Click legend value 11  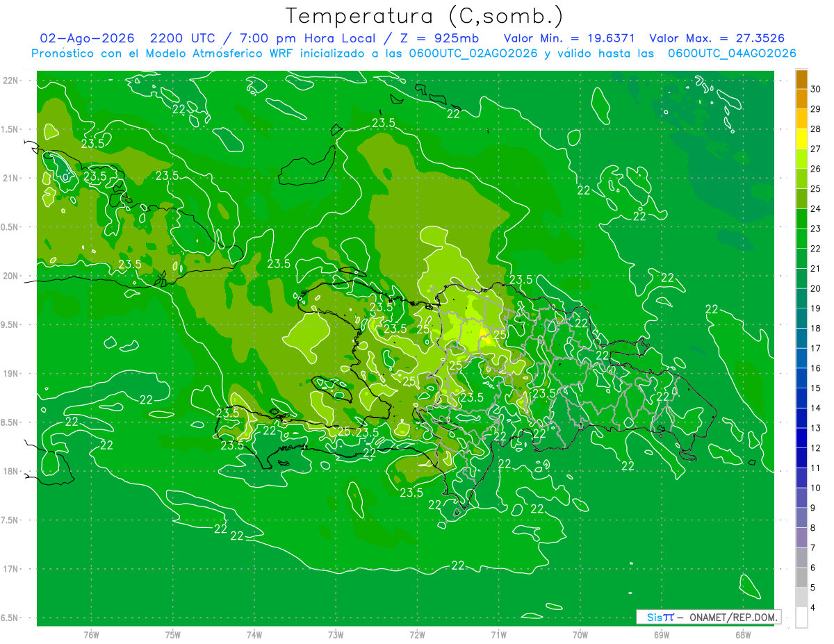point(816,468)
